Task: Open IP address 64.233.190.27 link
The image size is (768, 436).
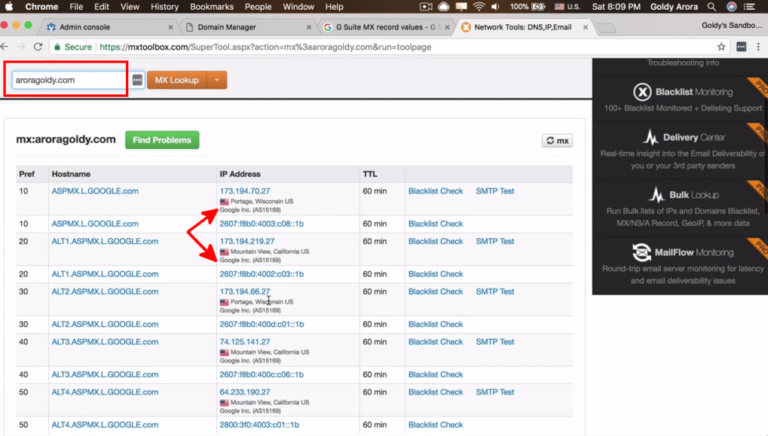Action: click(x=244, y=392)
